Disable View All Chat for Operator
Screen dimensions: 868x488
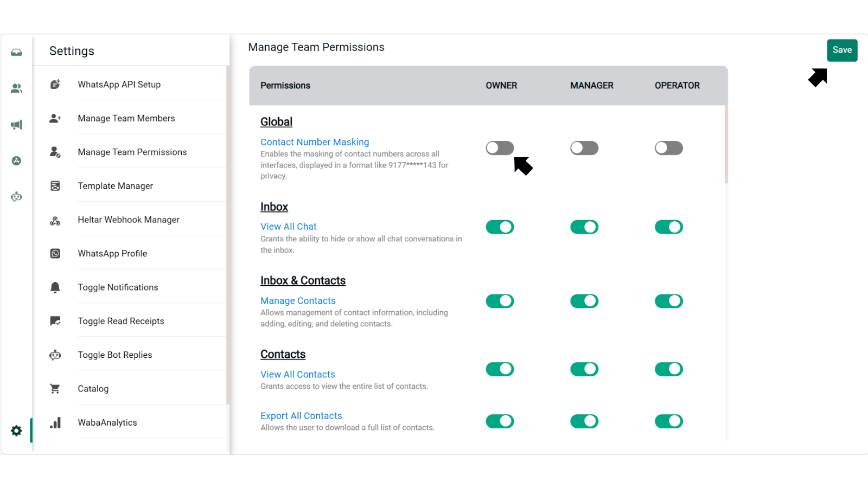[668, 227]
